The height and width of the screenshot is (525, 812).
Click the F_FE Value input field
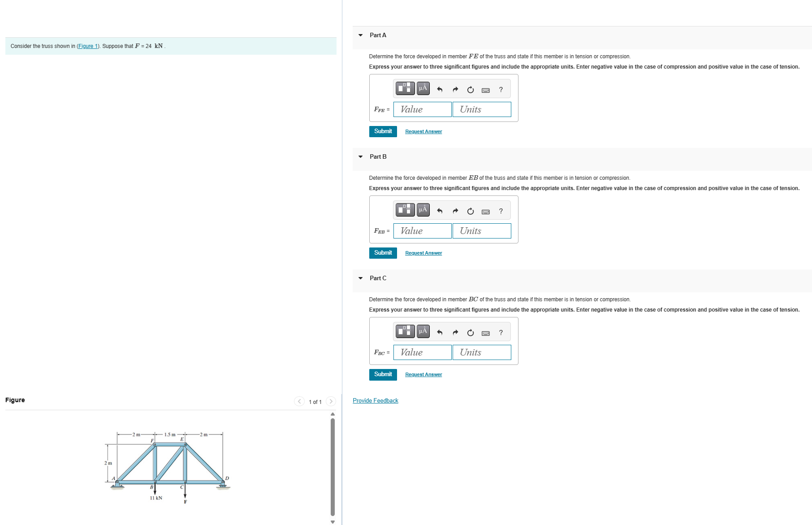click(423, 109)
